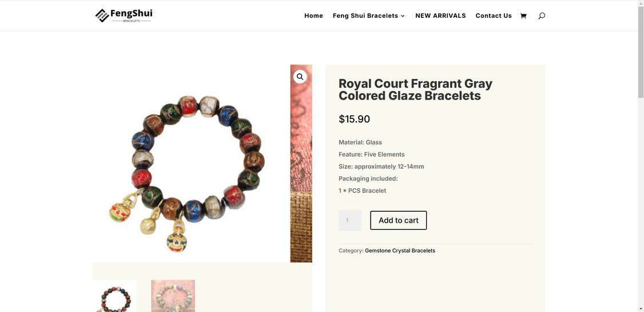Image resolution: width=644 pixels, height=312 pixels.
Task: Focus the quantity input field
Action: pos(350,220)
